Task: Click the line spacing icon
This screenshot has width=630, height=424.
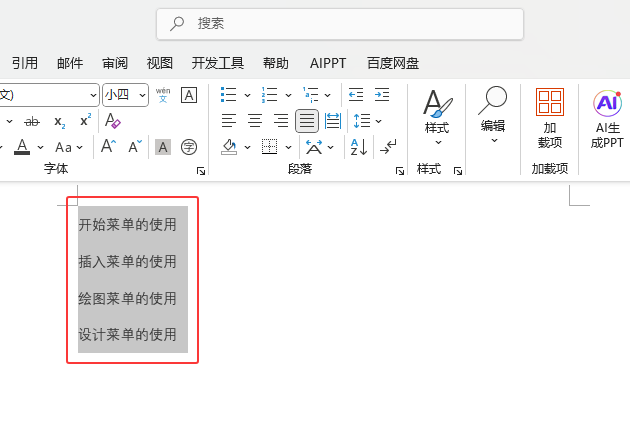Action: pyautogui.click(x=362, y=121)
